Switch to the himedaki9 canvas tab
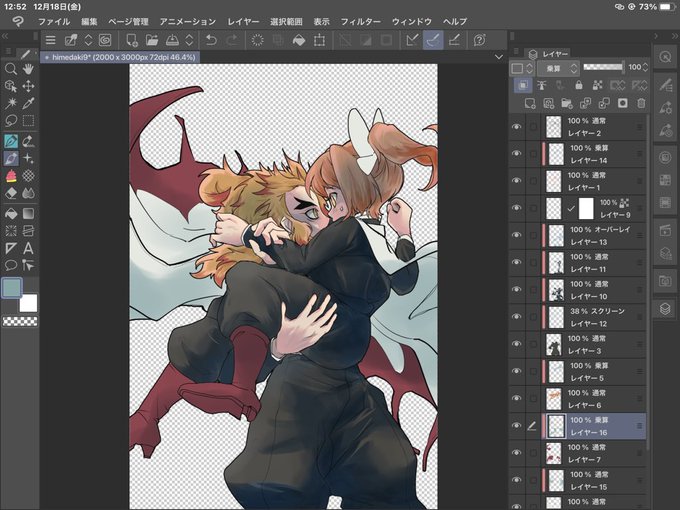The width and height of the screenshot is (680, 510). click(x=120, y=57)
